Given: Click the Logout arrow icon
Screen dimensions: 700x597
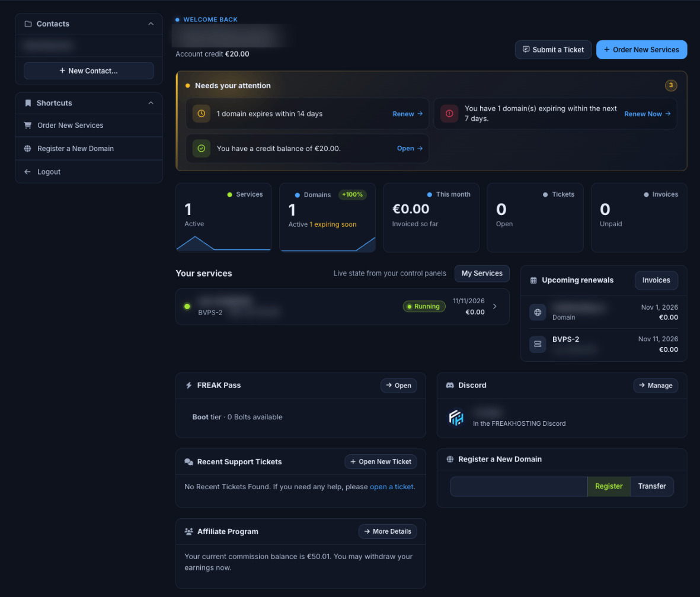Looking at the screenshot, I should pyautogui.click(x=28, y=172).
